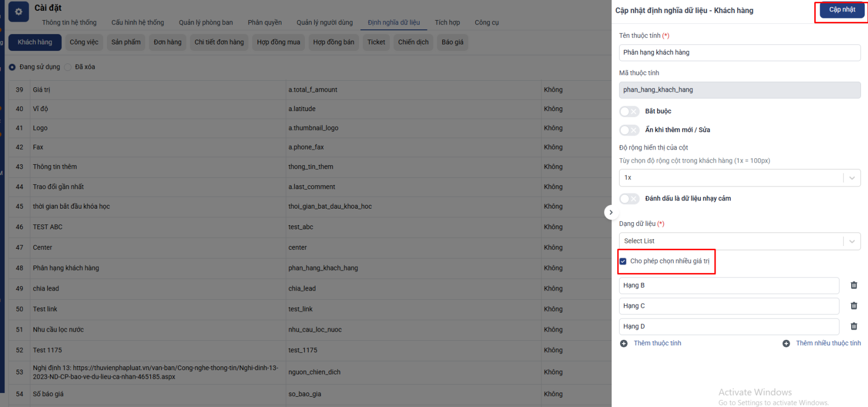Open the Chiến dịch tab
Viewport: 868px width, 407px height.
413,42
